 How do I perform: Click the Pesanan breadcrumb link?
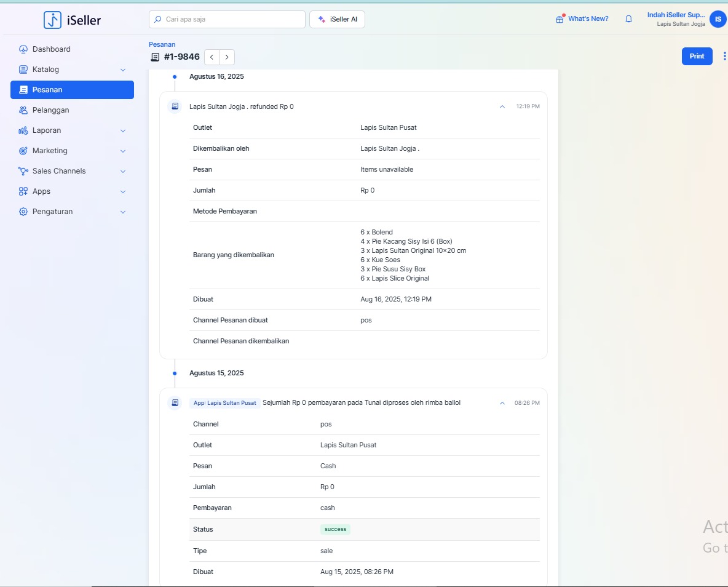click(x=162, y=45)
